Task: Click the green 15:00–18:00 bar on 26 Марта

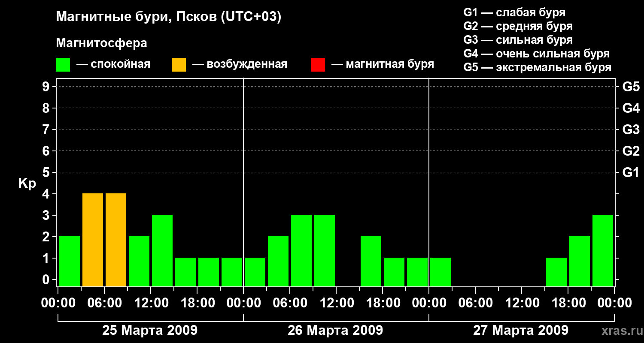Action: (371, 261)
